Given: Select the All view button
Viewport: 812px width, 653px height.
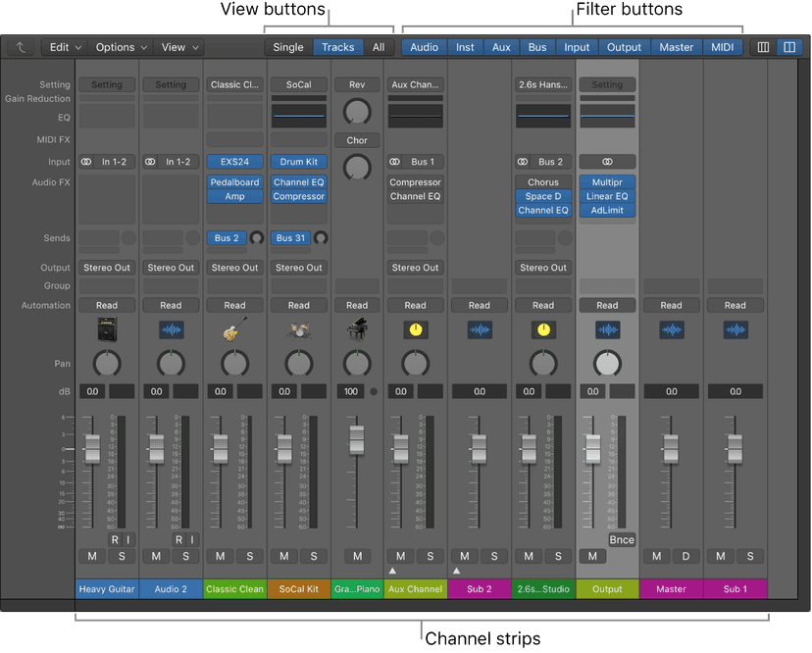Looking at the screenshot, I should [x=379, y=47].
